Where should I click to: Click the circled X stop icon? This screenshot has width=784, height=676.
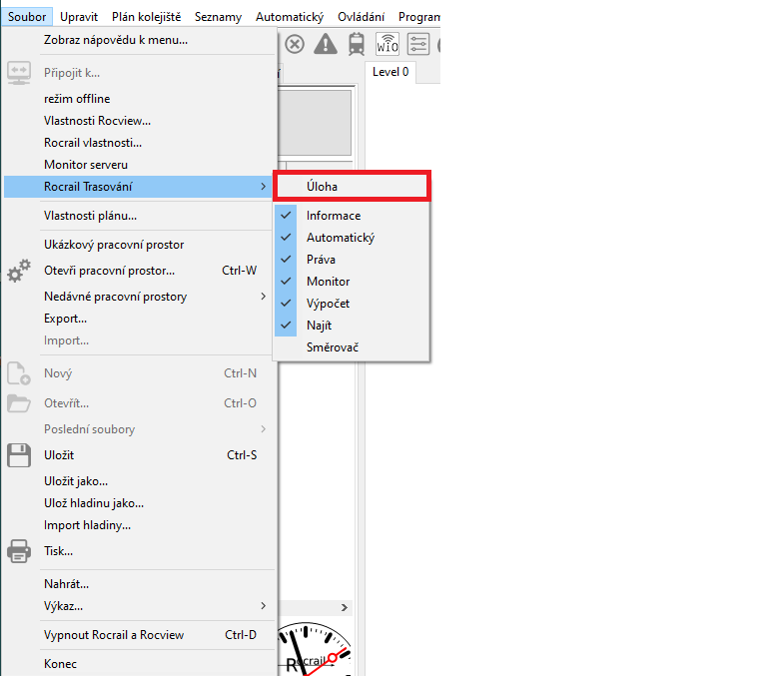(295, 45)
